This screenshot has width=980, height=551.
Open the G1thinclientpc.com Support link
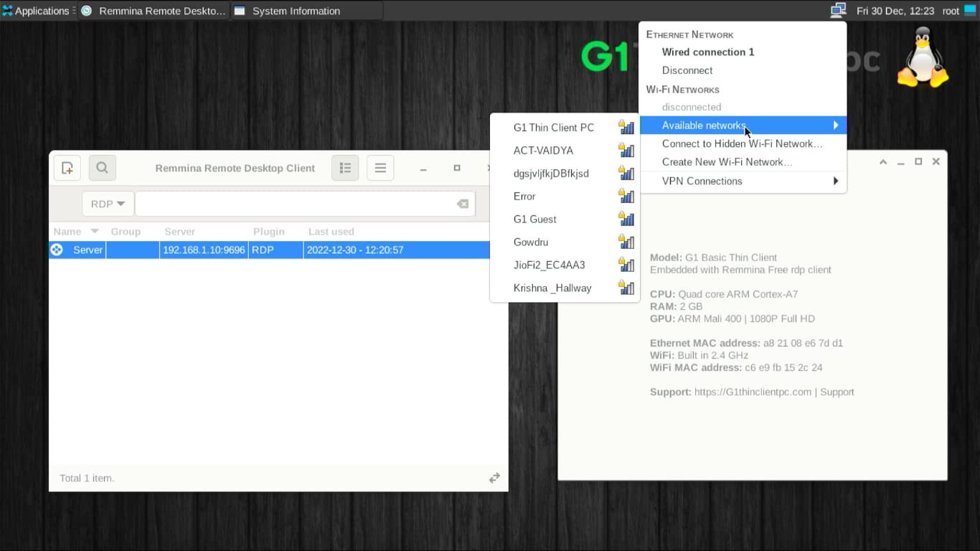(753, 392)
